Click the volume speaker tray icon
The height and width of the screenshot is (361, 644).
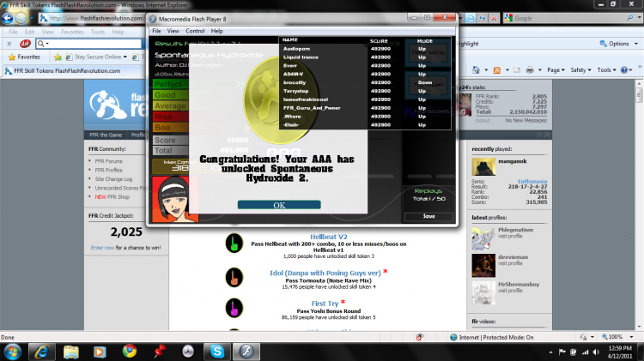click(596, 352)
